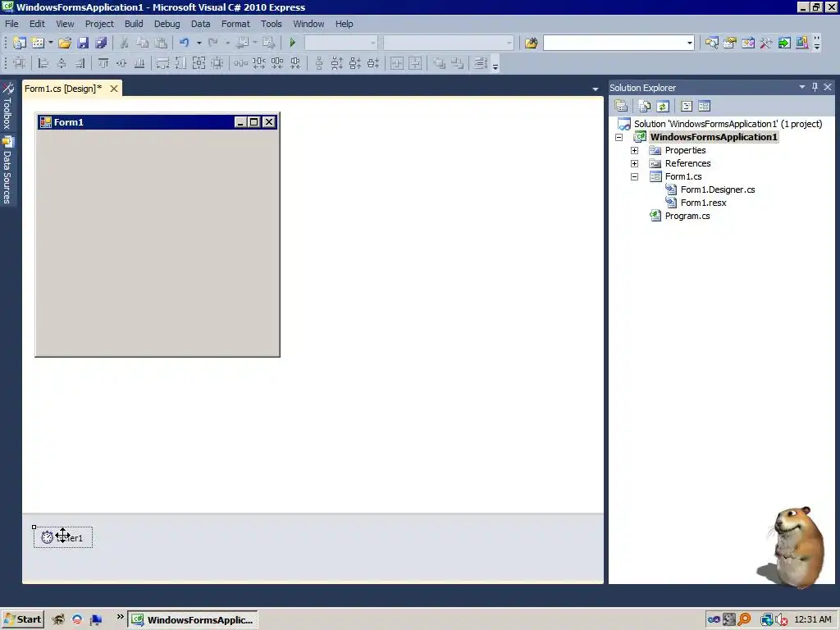The image size is (840, 630).
Task: Open the Data Sources side tab
Action: (7, 170)
